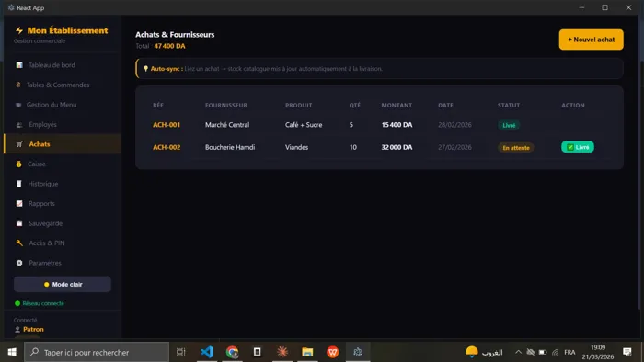Click the STATUT column header
Image resolution: width=644 pixels, height=362 pixels.
coord(509,106)
